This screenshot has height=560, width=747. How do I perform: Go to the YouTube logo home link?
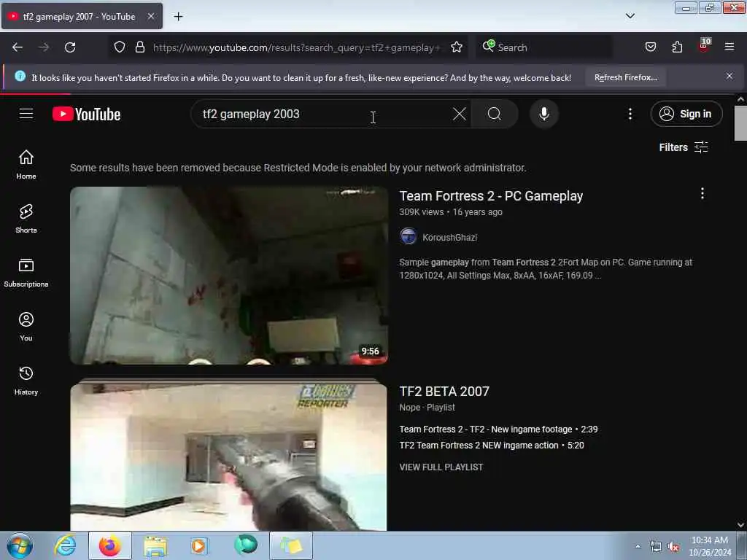(86, 114)
